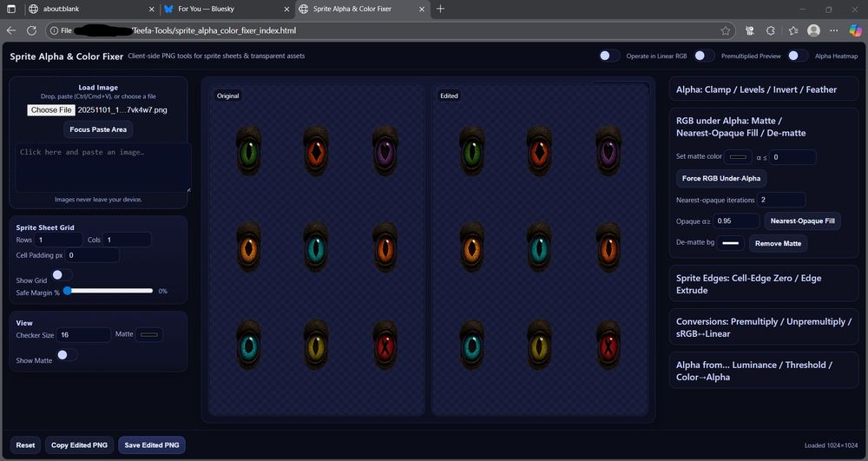This screenshot has width=868, height=461.
Task: Open View Matte color swatch
Action: [x=149, y=334]
